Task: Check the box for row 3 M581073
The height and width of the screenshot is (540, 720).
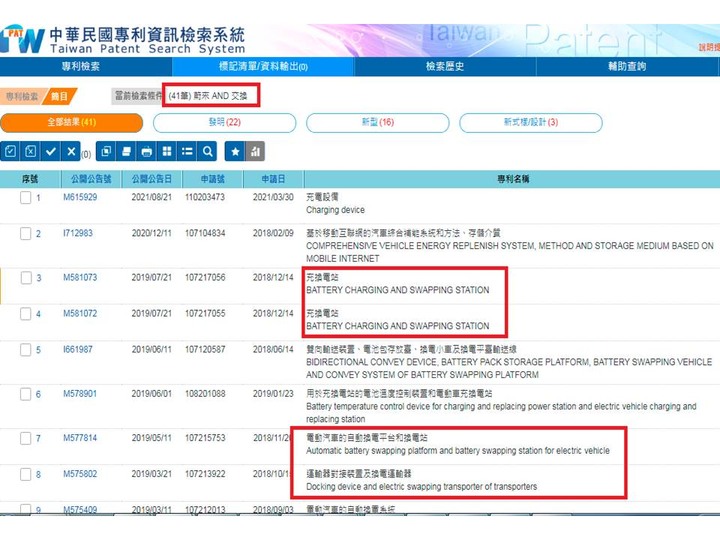Action: (x=26, y=277)
